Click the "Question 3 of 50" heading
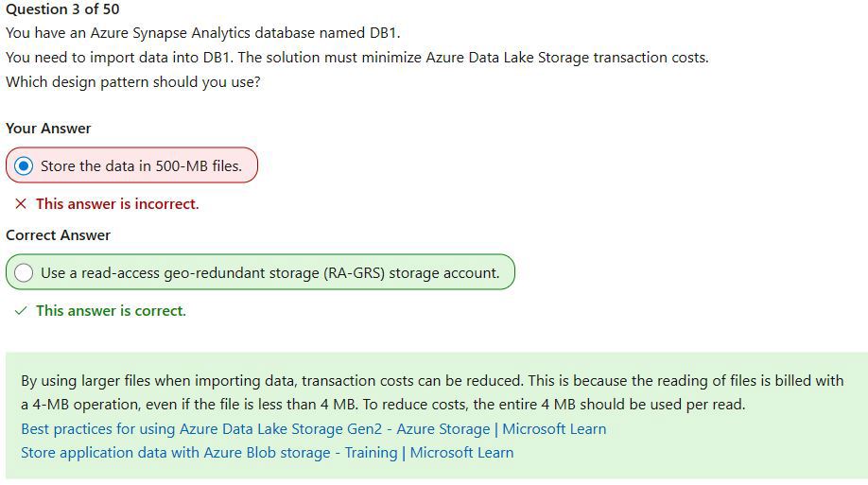Viewport: 868px width, 485px height. coord(62,9)
